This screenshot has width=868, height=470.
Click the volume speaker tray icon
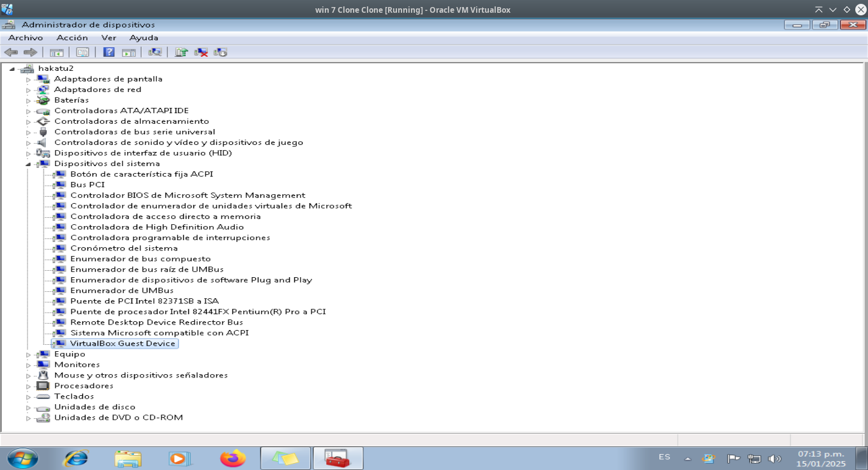coord(775,459)
